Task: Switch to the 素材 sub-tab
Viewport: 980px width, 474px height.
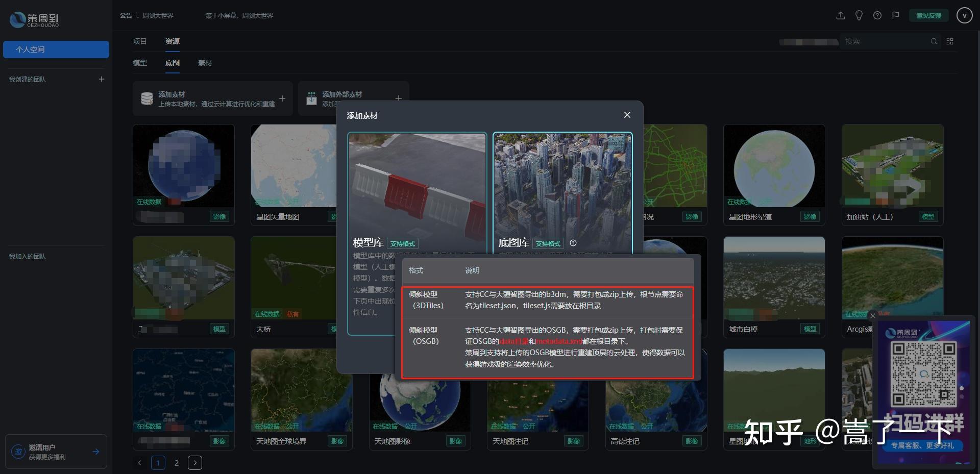Action: pos(205,63)
